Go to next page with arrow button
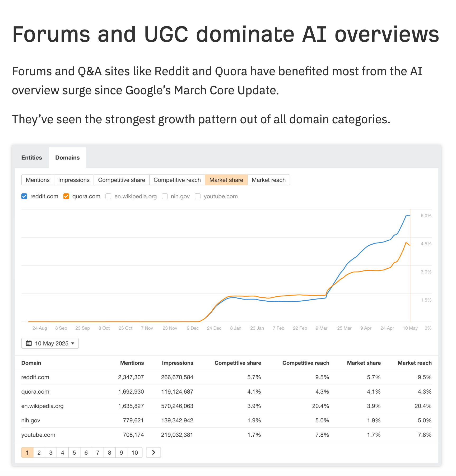This screenshot has width=456, height=476. 153,452
